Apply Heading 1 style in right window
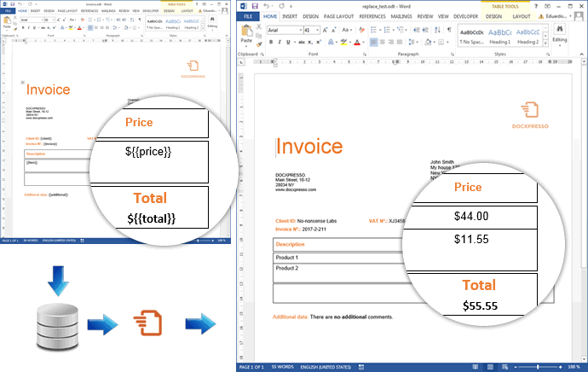Image resolution: width=588 pixels, height=372 pixels. (500, 37)
